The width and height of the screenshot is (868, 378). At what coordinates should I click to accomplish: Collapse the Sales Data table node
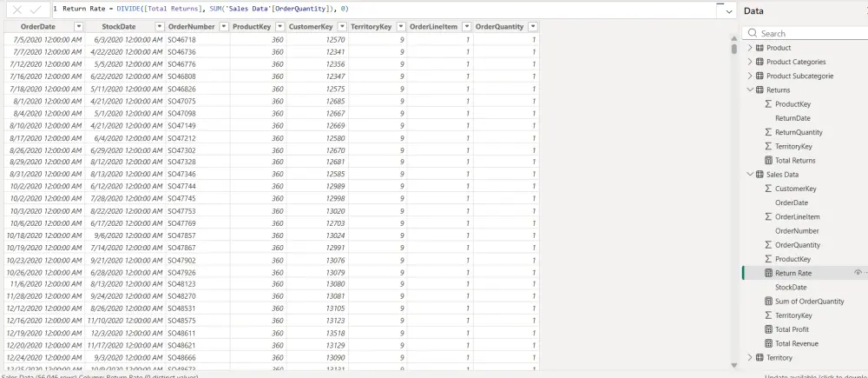pyautogui.click(x=750, y=175)
